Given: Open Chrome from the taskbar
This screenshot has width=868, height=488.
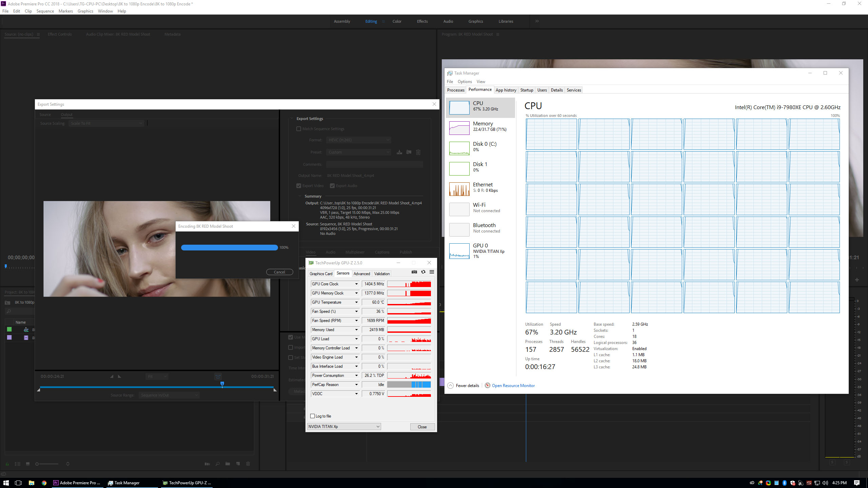Looking at the screenshot, I should (x=44, y=483).
